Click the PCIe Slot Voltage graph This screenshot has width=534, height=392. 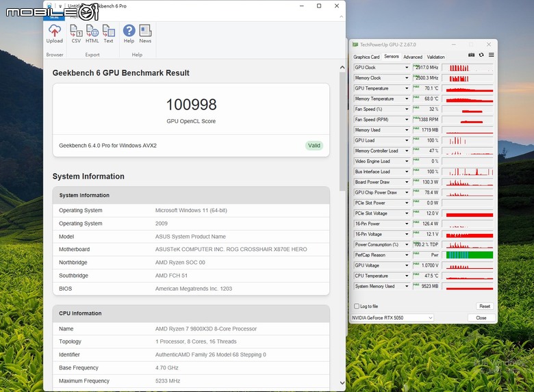[x=468, y=213]
